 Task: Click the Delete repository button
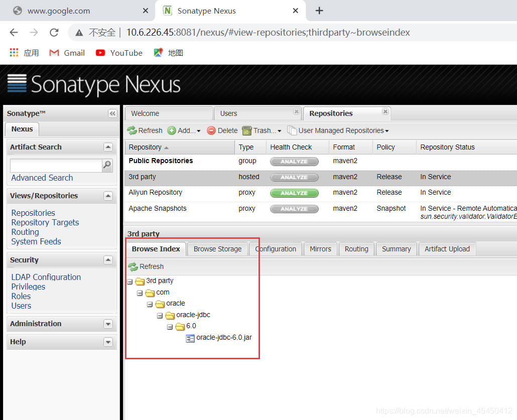(222, 130)
